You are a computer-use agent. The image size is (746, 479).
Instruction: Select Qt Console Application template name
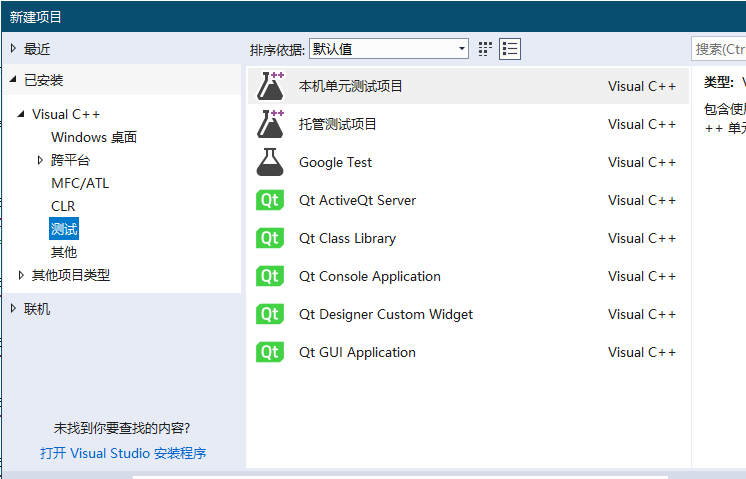[x=370, y=276]
